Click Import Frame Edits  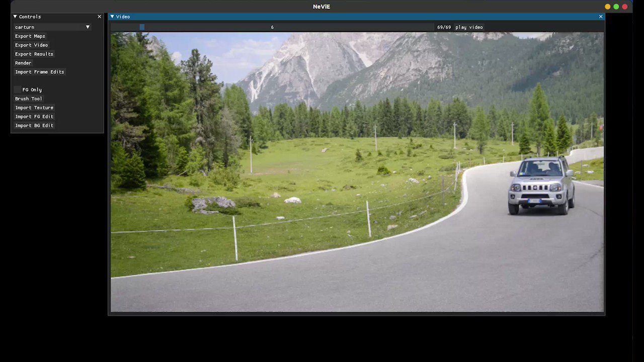tap(39, 71)
